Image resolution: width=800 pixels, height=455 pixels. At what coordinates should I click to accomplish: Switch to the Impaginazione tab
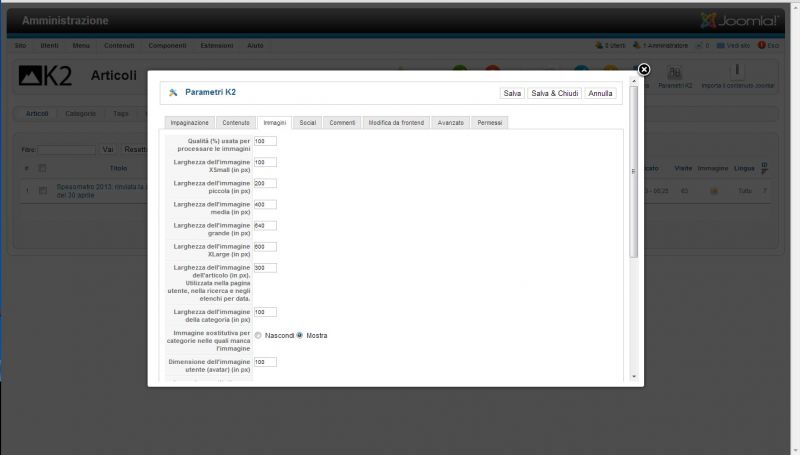tap(189, 122)
